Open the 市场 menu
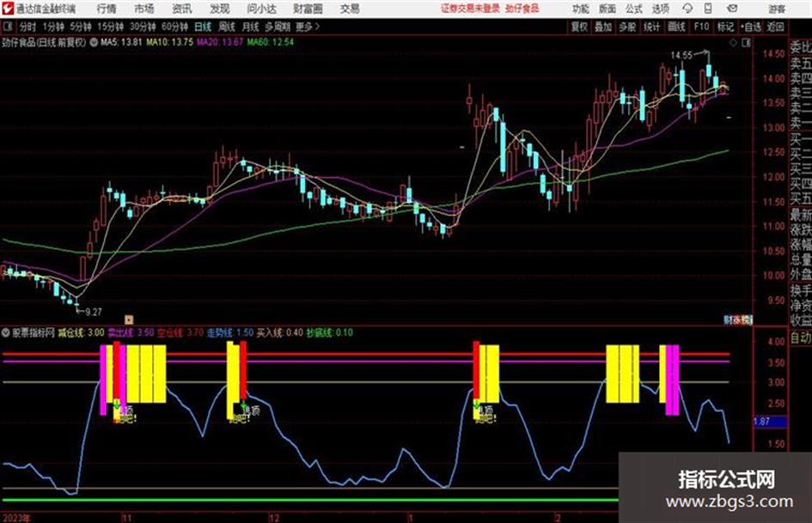 144,9
